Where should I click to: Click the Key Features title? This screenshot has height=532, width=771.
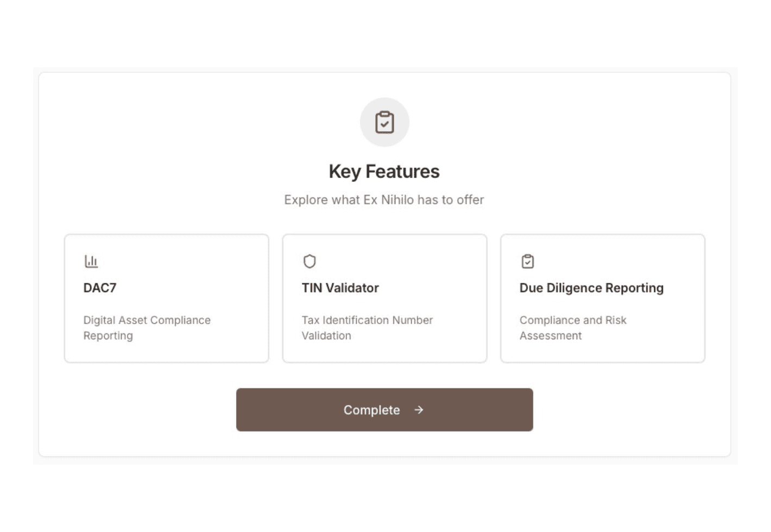coord(384,171)
